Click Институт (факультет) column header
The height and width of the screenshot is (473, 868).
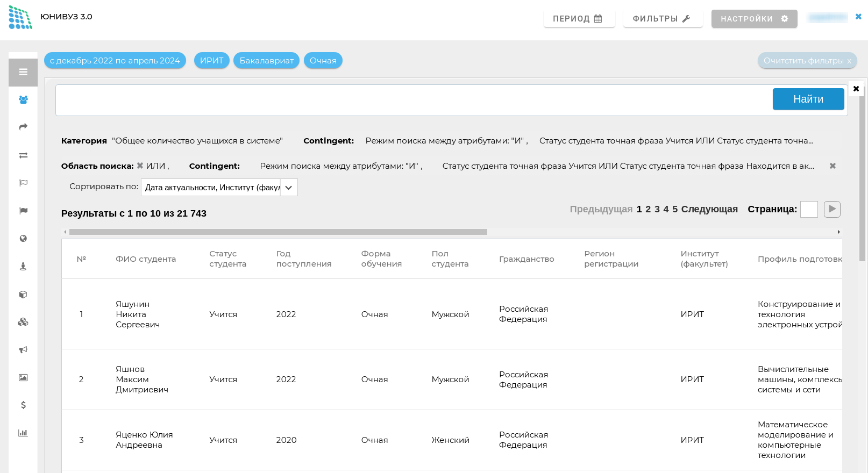pyautogui.click(x=704, y=259)
